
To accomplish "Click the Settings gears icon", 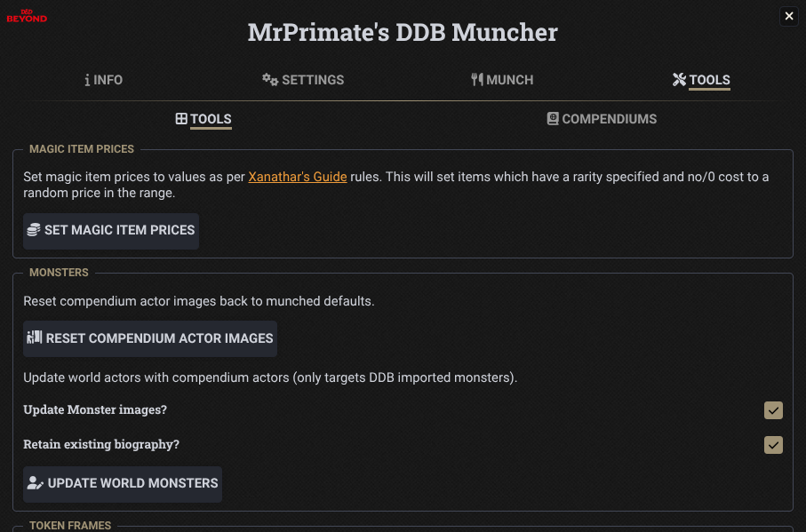I will [270, 80].
